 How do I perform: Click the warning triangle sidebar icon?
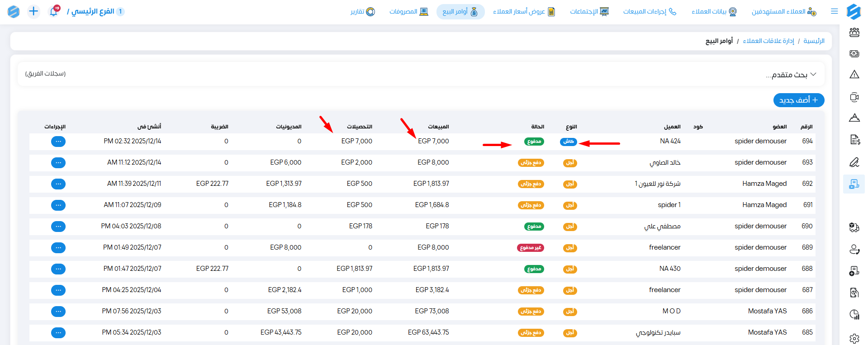coord(854,75)
